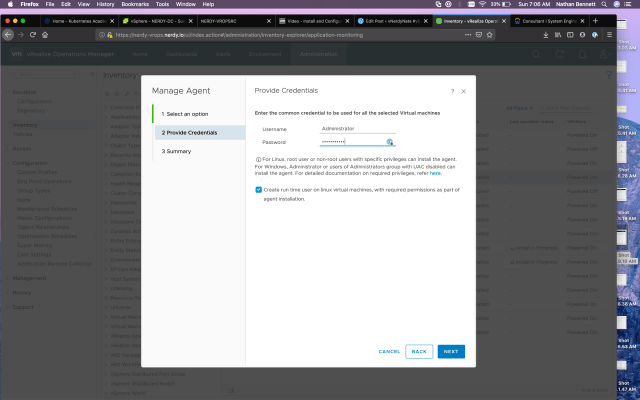640x400 pixels.
Task: Open the Firefox downloads panel
Action: pos(546,35)
